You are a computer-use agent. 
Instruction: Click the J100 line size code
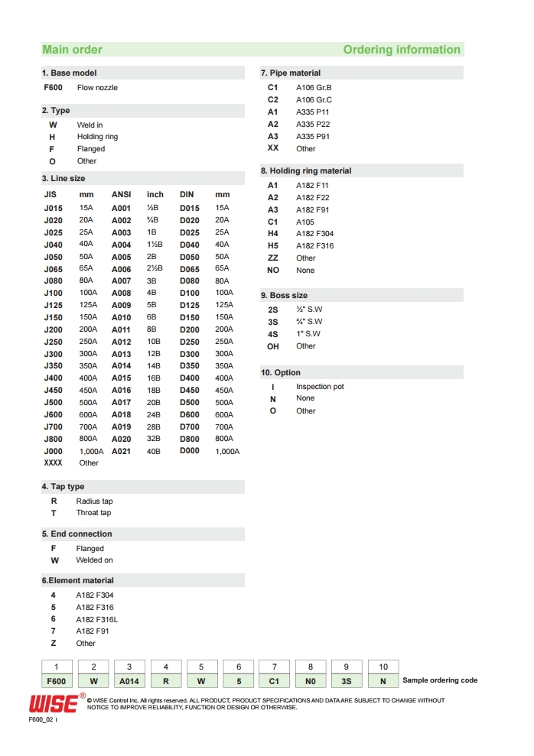[53, 293]
